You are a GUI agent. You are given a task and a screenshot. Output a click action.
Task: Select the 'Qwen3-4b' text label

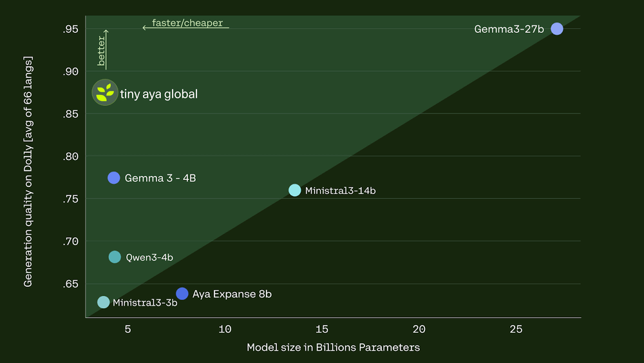149,258
